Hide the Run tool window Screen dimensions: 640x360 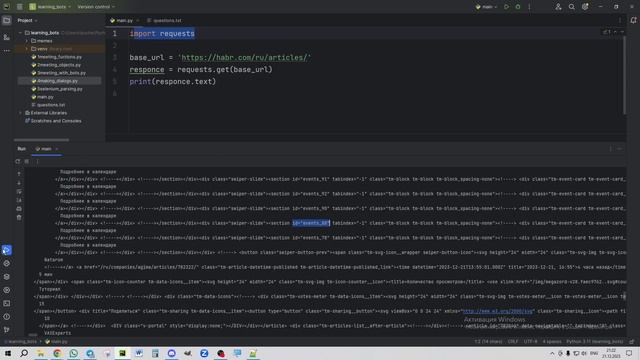(x=620, y=149)
